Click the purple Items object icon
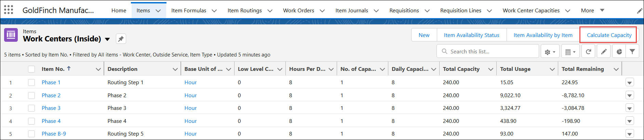The image size is (644, 140). [11, 35]
